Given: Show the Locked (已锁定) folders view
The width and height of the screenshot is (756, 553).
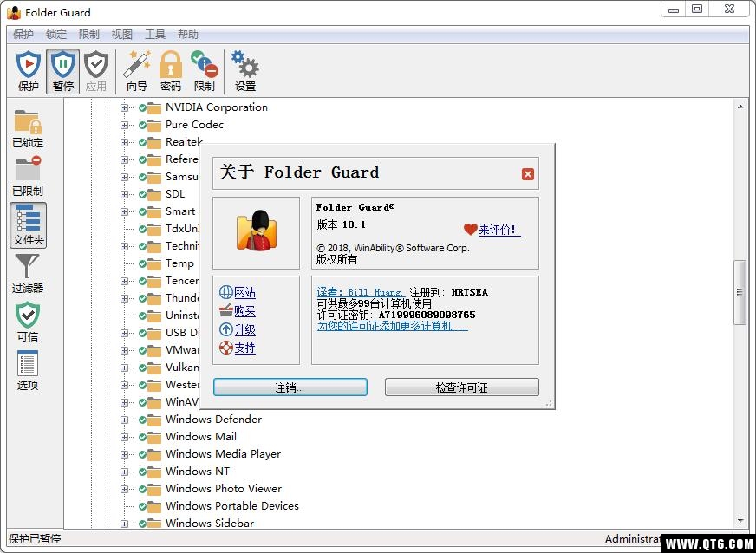Looking at the screenshot, I should click(28, 129).
